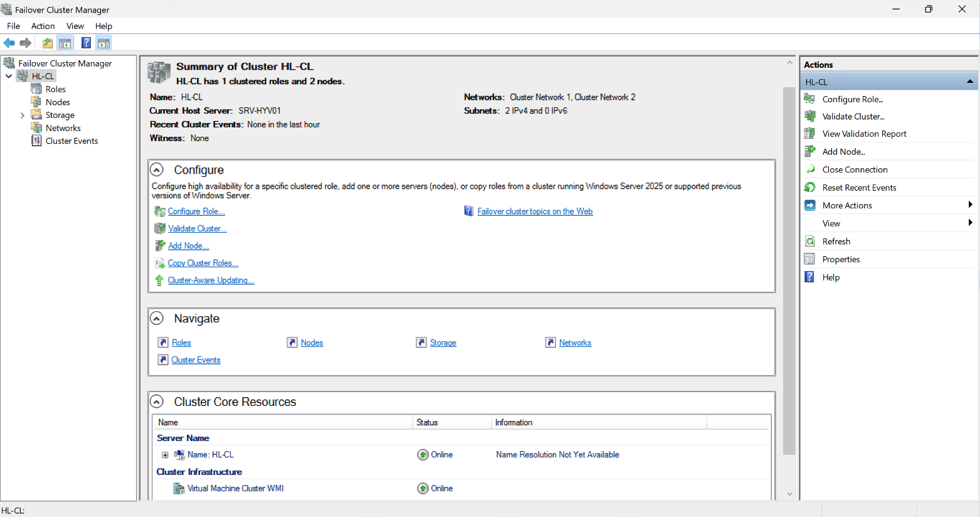This screenshot has height=517, width=980.
Task: Click the Properties icon in Actions pane
Action: pyautogui.click(x=810, y=260)
